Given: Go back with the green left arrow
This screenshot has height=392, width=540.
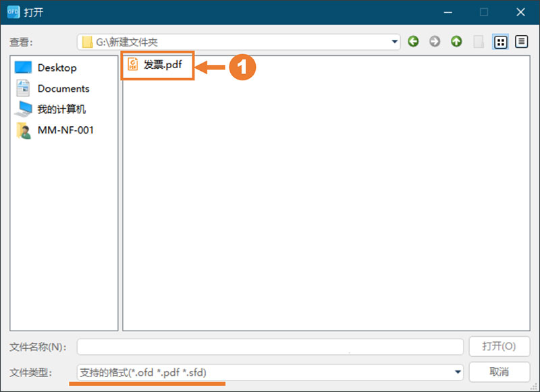Looking at the screenshot, I should (x=413, y=42).
